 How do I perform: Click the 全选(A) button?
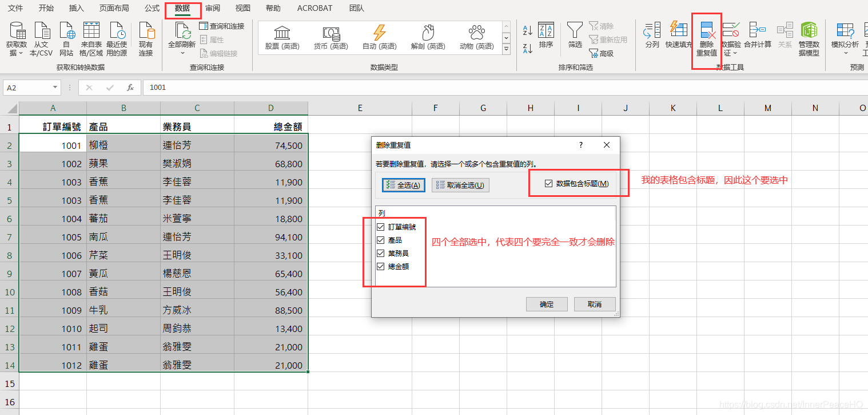pyautogui.click(x=404, y=185)
